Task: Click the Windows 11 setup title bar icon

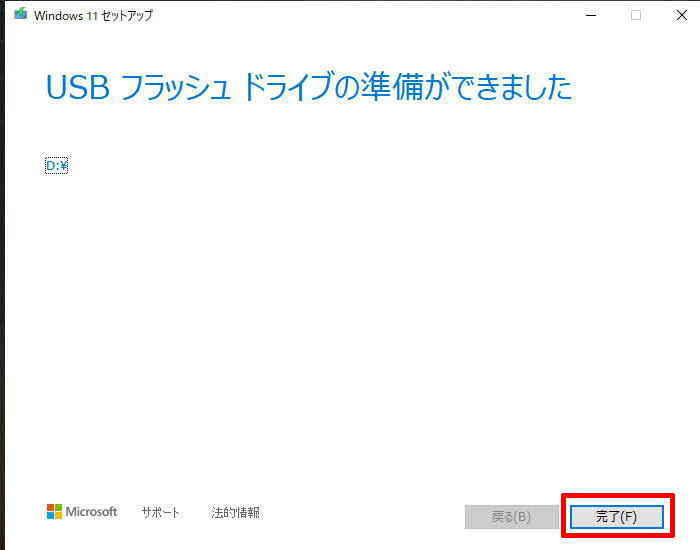Action: pyautogui.click(x=21, y=14)
